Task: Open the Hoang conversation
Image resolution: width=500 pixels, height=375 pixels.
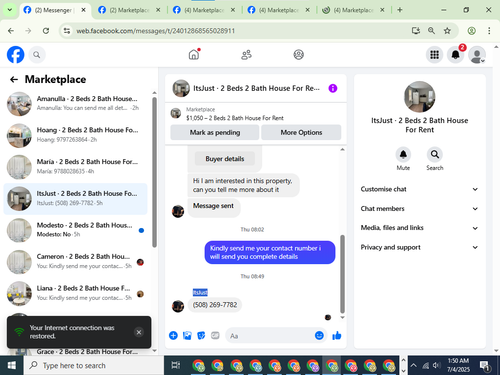Action: click(75, 135)
